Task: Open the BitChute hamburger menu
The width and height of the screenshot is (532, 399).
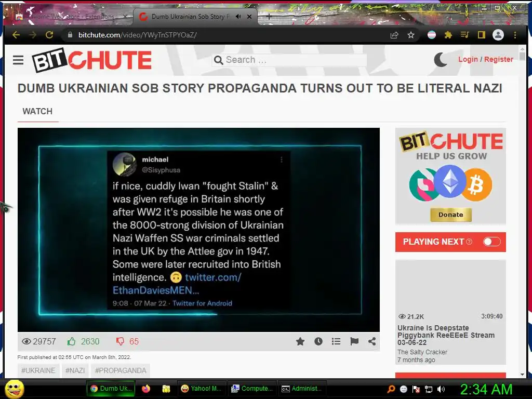Action: click(x=18, y=60)
